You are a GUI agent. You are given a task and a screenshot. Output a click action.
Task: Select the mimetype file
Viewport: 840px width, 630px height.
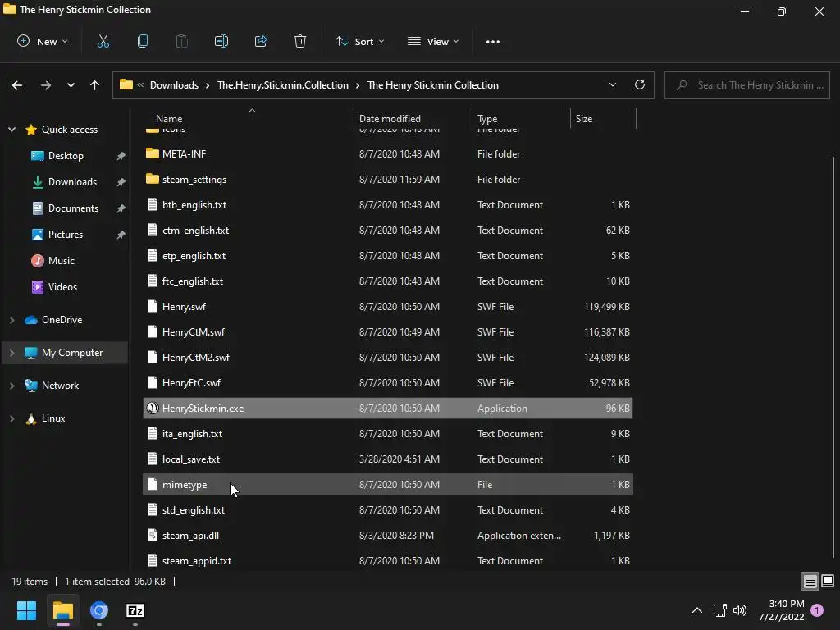pyautogui.click(x=388, y=484)
